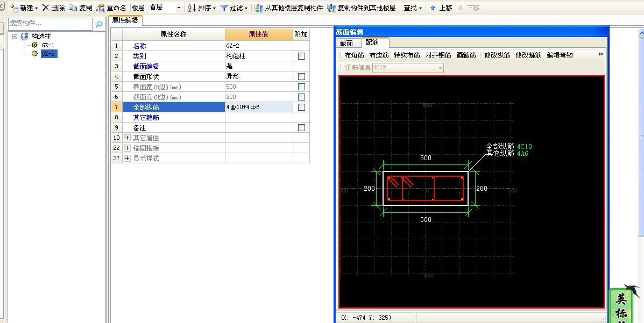Click the 画箍筋 toolbar button
Screen dimensions: 644x323
point(466,55)
